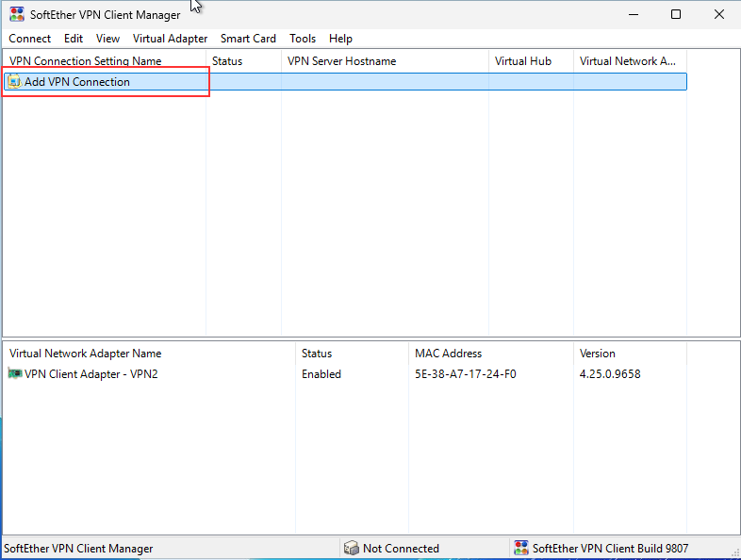Sort connections by Status column header
Screen dimensions: 741x560
click(243, 61)
